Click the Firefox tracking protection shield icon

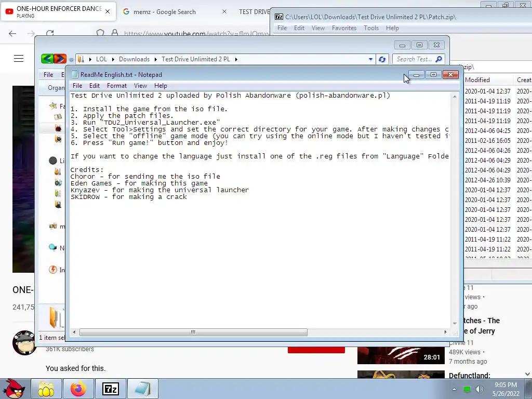(100, 33)
